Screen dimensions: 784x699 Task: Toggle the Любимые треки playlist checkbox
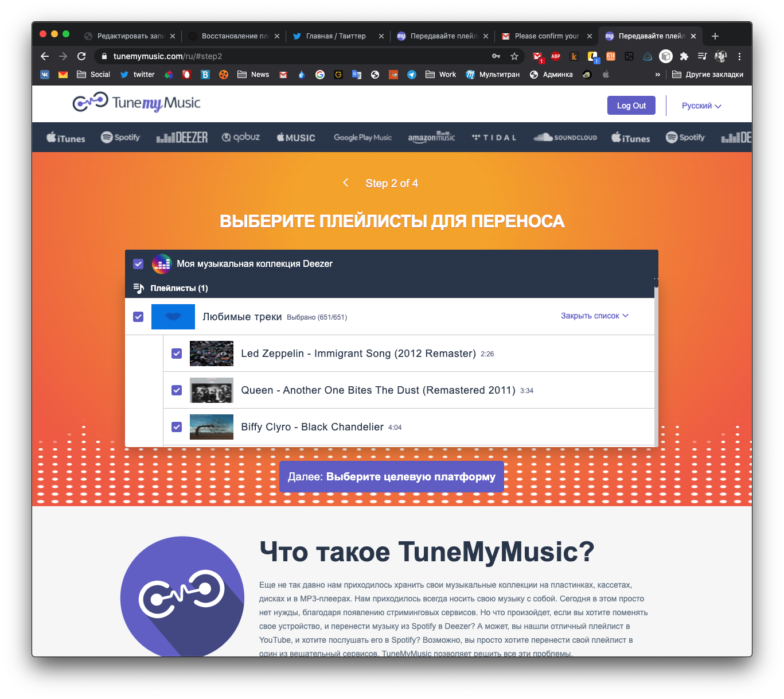(138, 317)
